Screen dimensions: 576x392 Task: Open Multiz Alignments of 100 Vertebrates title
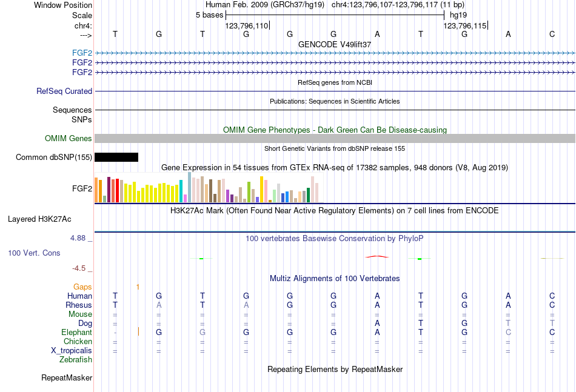click(335, 279)
